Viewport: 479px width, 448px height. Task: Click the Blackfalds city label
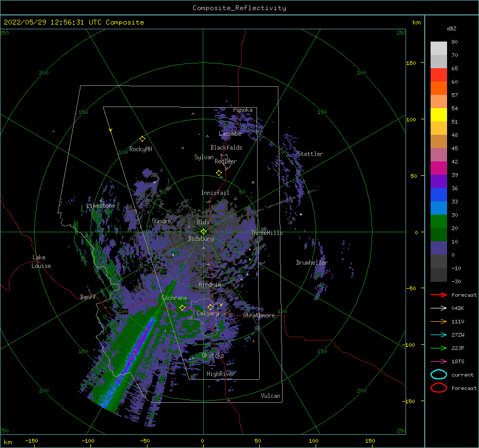(x=226, y=148)
